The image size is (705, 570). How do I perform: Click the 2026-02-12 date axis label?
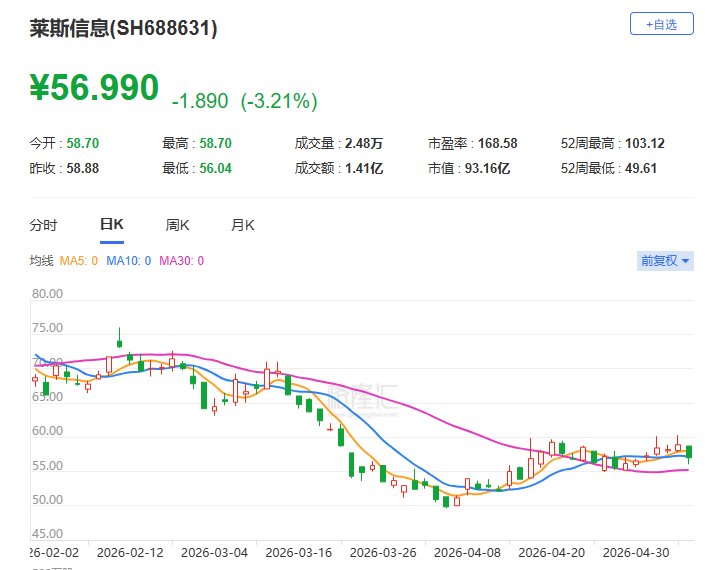coord(130,552)
